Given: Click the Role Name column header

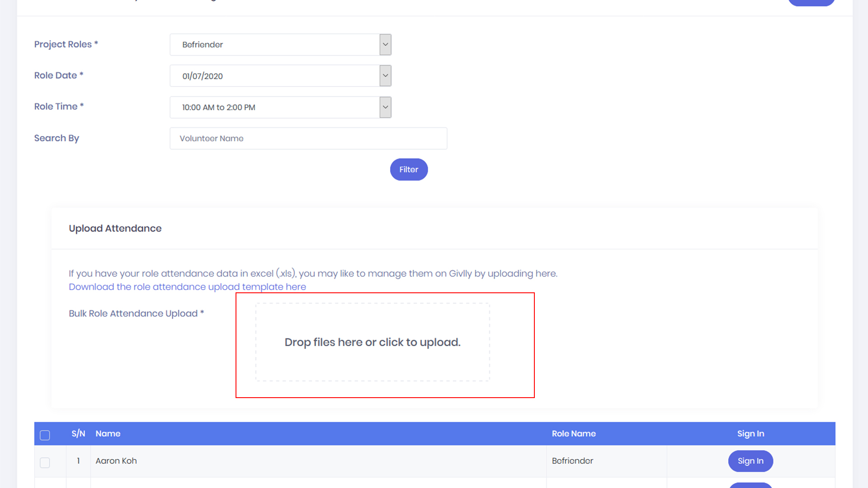Looking at the screenshot, I should (573, 434).
